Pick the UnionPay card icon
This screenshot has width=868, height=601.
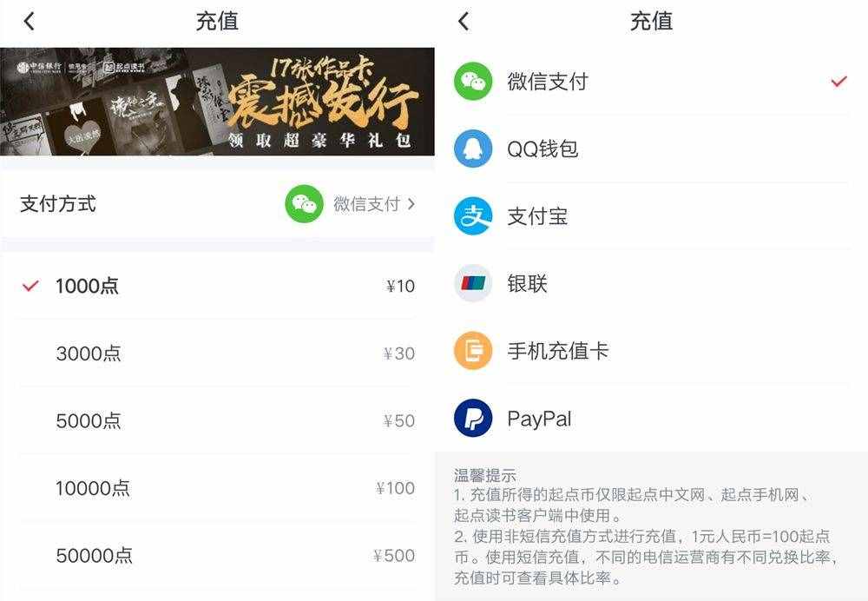(x=473, y=284)
